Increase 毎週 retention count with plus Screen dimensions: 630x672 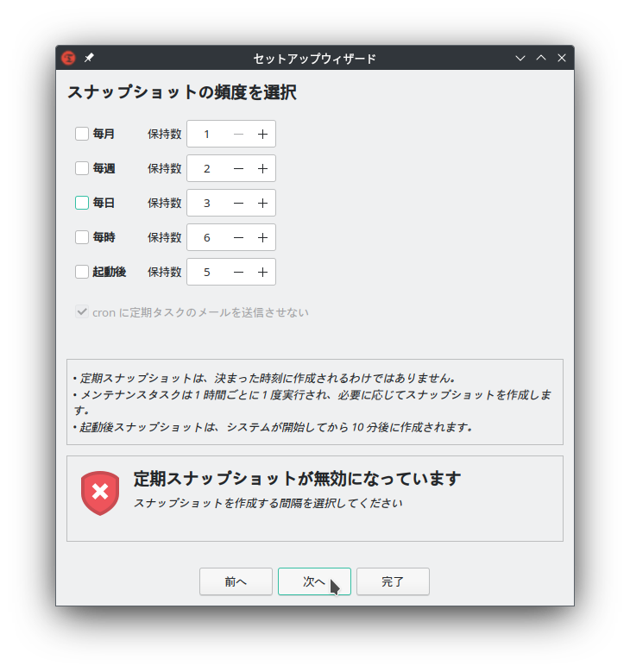(262, 168)
